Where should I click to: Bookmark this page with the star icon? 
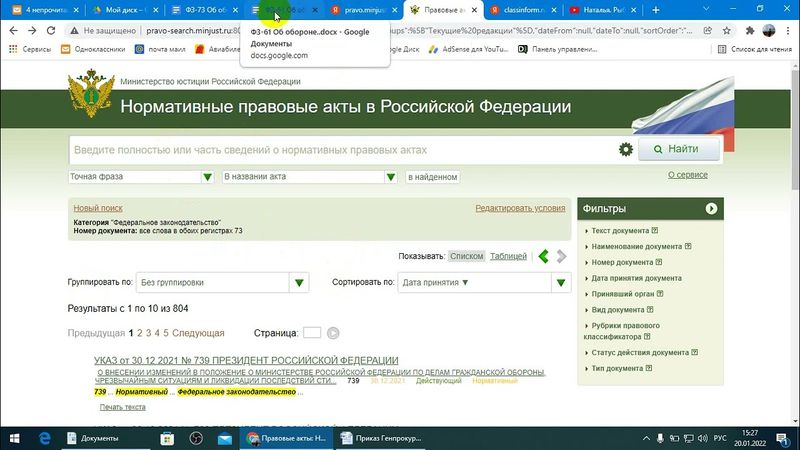pyautogui.click(x=727, y=31)
